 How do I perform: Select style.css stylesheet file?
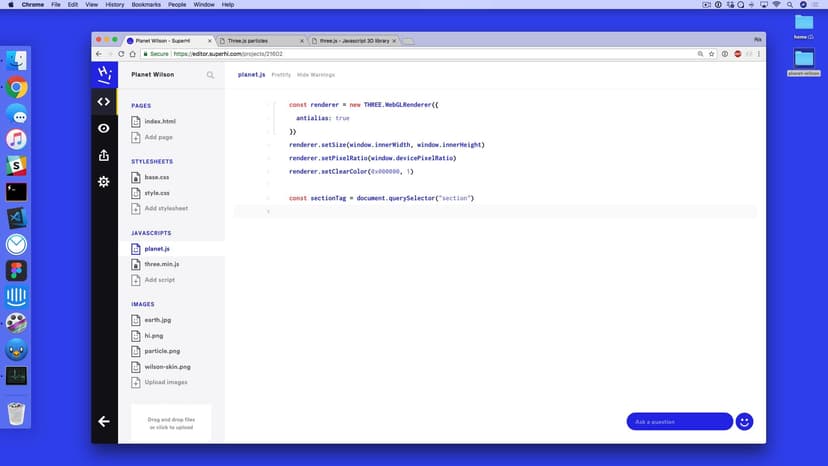(156, 193)
